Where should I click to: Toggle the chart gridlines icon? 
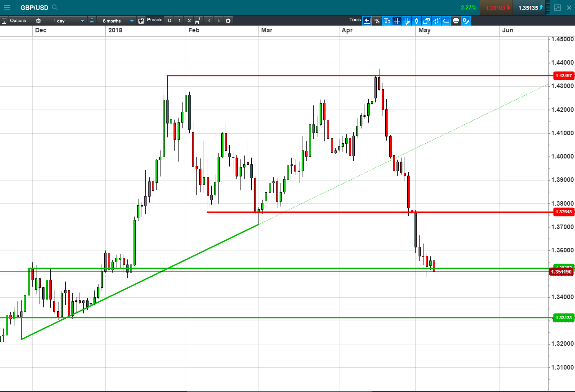coord(397,21)
